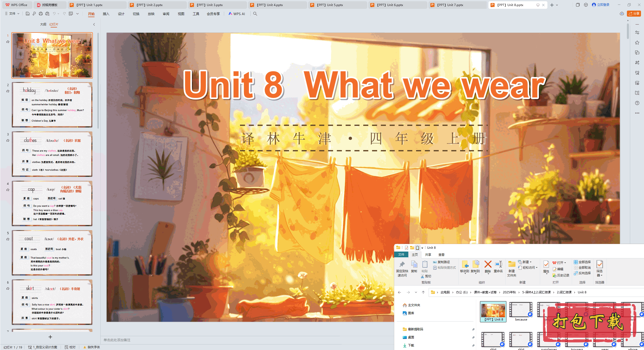Toggle the favorite star on slide 3
This screenshot has height=350, width=644.
8,141
